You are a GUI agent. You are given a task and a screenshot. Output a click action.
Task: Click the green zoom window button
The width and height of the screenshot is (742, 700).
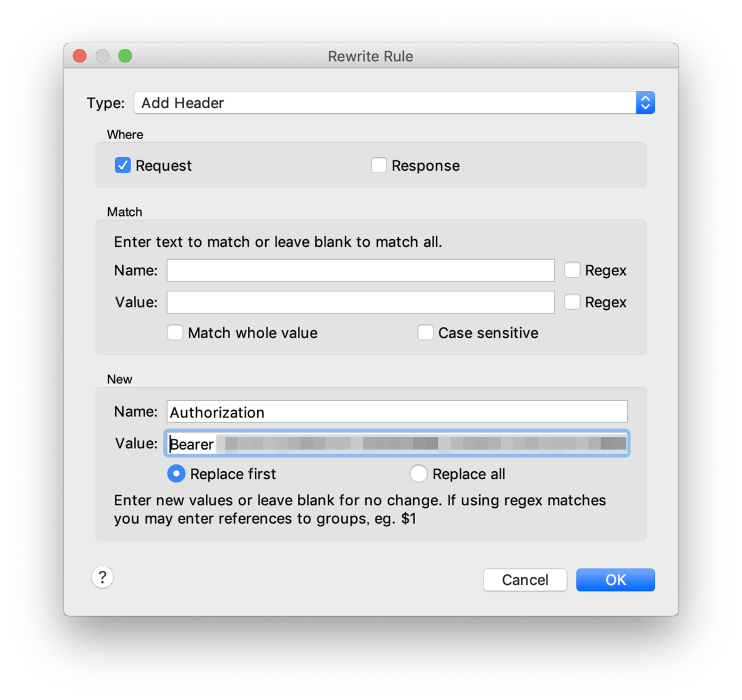click(x=125, y=56)
